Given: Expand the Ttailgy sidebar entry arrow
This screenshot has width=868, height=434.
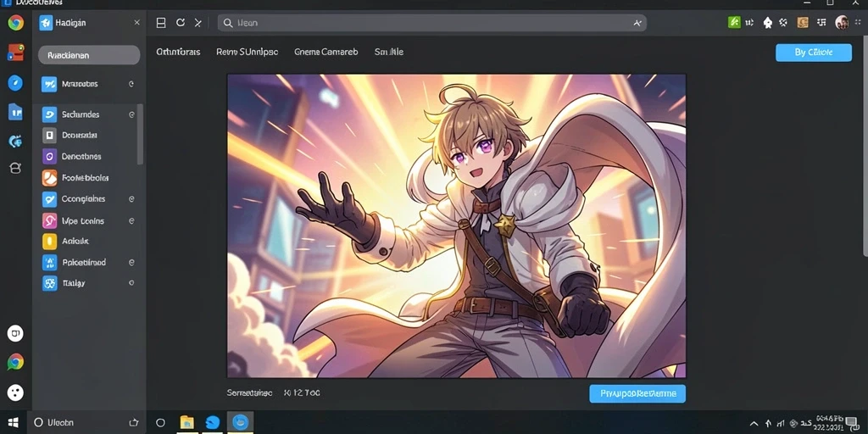Looking at the screenshot, I should pyautogui.click(x=131, y=283).
